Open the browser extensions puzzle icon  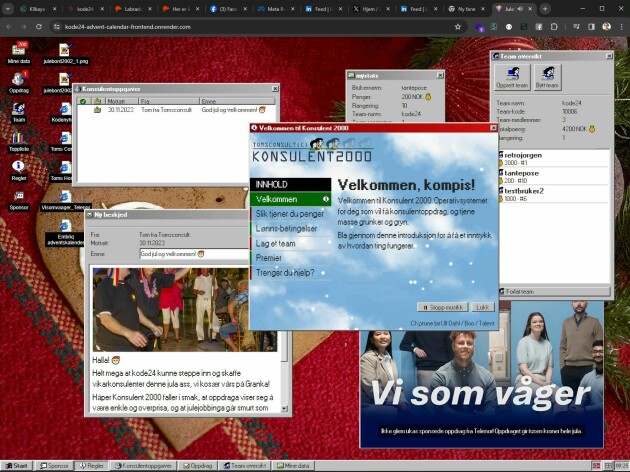click(554, 27)
